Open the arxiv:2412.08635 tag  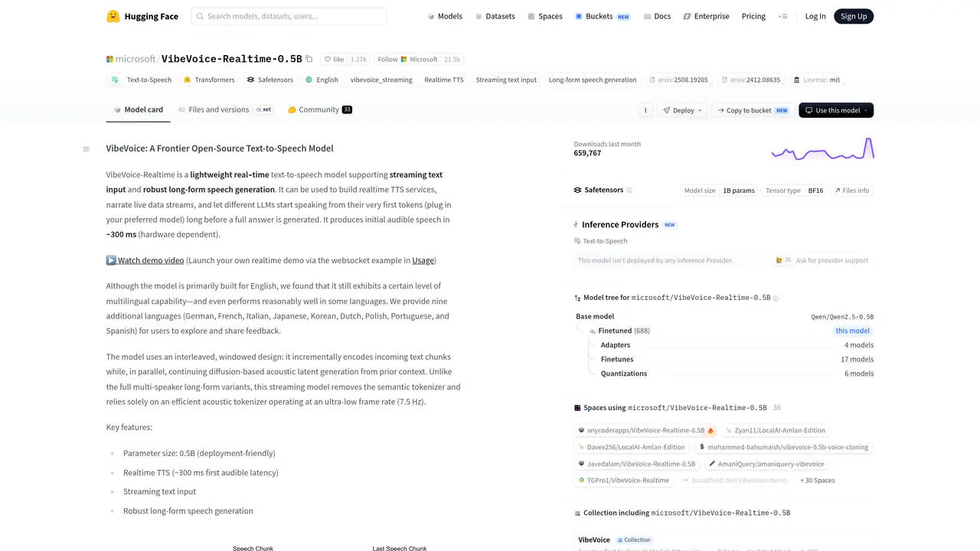(751, 80)
